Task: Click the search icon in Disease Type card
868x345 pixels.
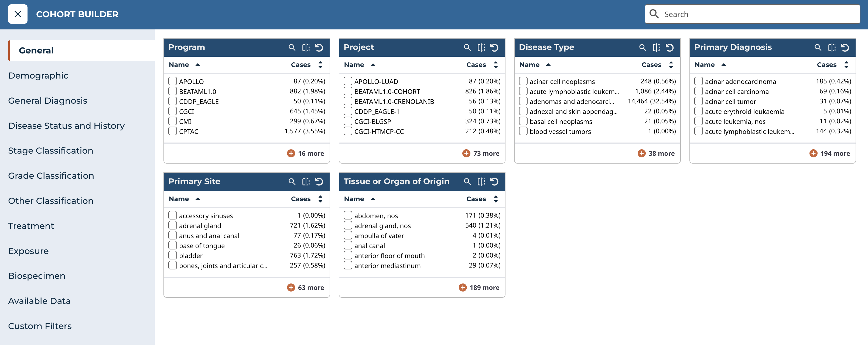Action: point(643,48)
